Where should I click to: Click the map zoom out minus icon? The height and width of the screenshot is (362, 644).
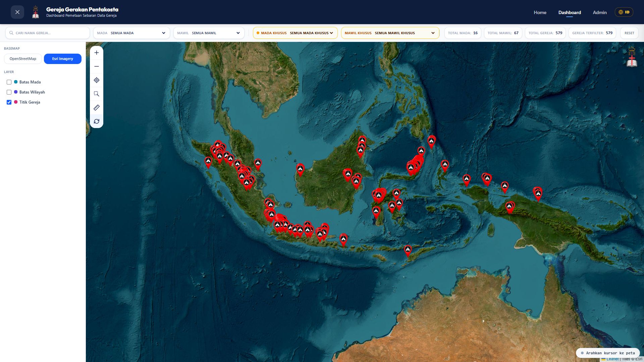97,66
